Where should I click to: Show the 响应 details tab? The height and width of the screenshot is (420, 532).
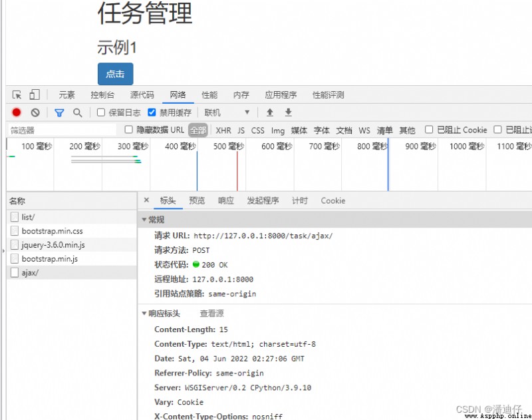226,200
